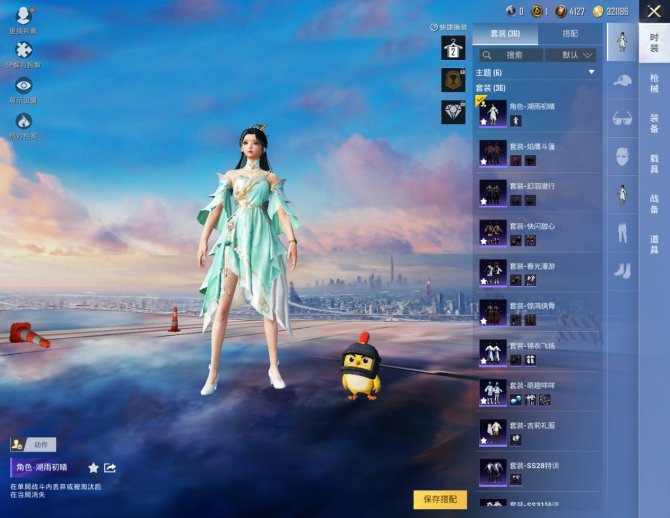This screenshot has height=518, width=670.
Task: Select the cap headwear category icon
Action: click(622, 80)
